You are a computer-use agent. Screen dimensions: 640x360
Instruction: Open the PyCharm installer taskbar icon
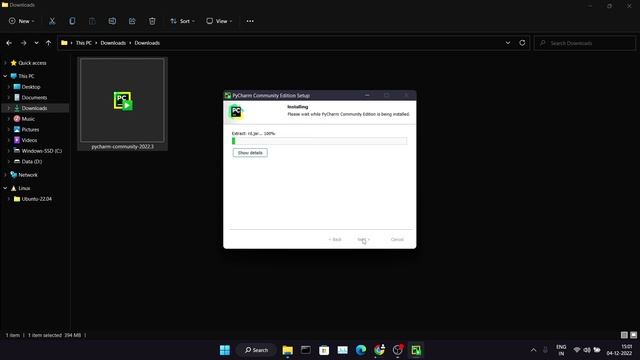(416, 350)
